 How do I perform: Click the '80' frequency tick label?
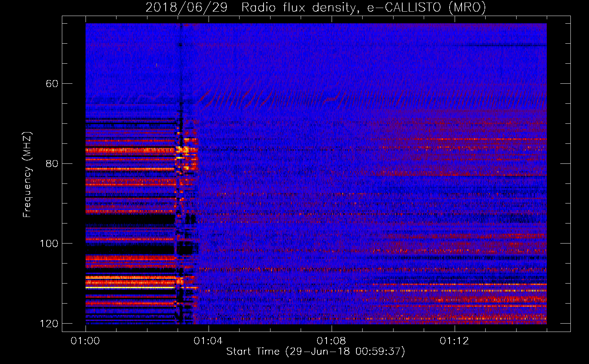[52, 163]
